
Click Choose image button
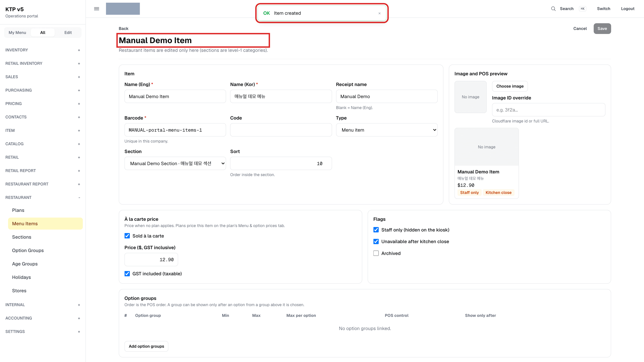(510, 86)
